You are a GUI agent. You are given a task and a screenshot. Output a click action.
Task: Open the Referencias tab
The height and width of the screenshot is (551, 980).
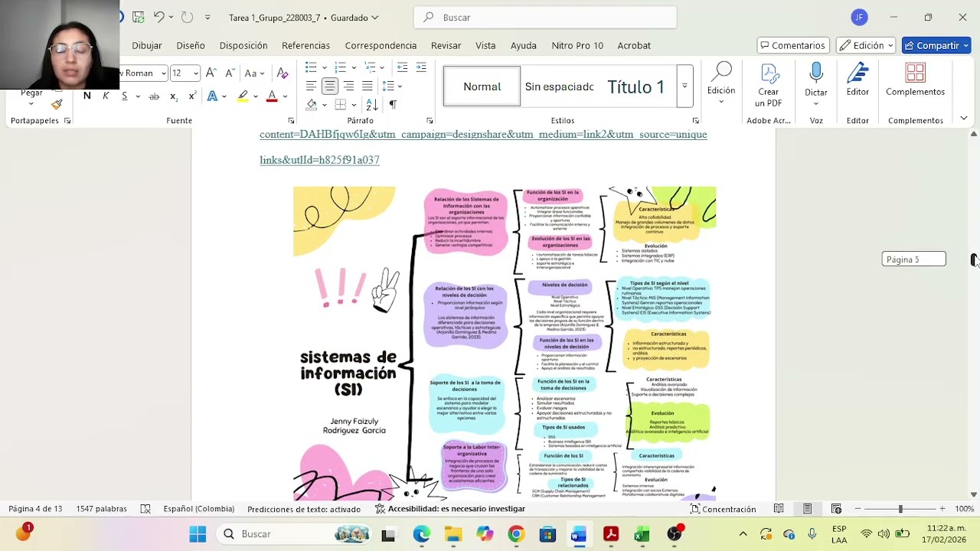(x=305, y=45)
